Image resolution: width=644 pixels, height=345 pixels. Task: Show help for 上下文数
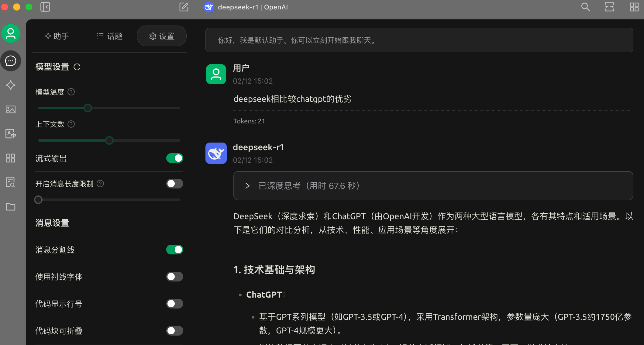tap(71, 124)
